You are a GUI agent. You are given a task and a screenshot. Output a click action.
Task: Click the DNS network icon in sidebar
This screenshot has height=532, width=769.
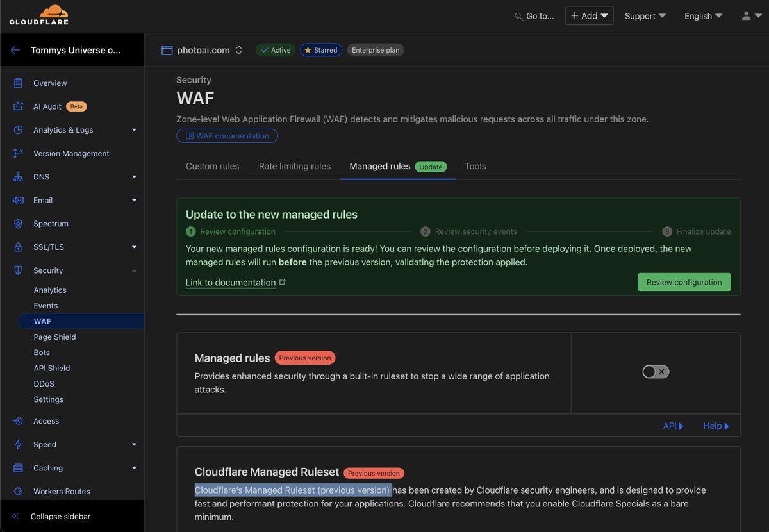(x=19, y=177)
